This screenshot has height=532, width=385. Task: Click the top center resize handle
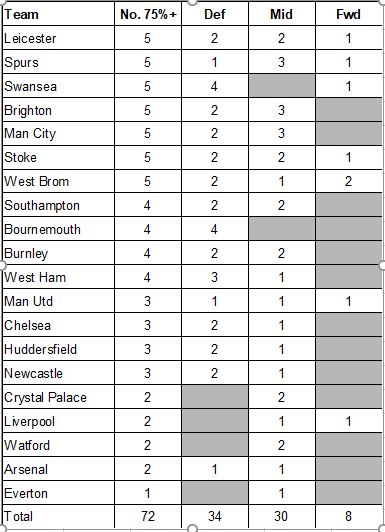pos(192,2)
